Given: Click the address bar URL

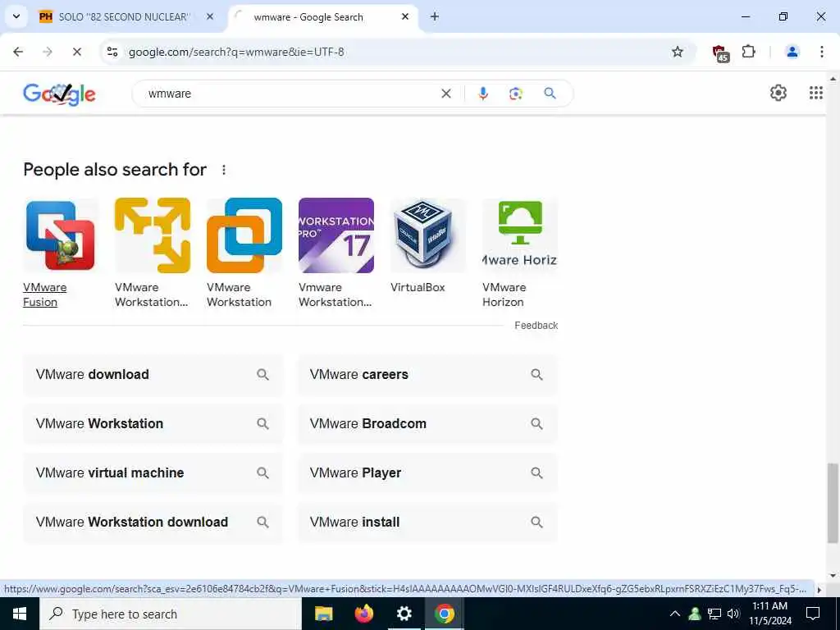Looking at the screenshot, I should [236, 52].
